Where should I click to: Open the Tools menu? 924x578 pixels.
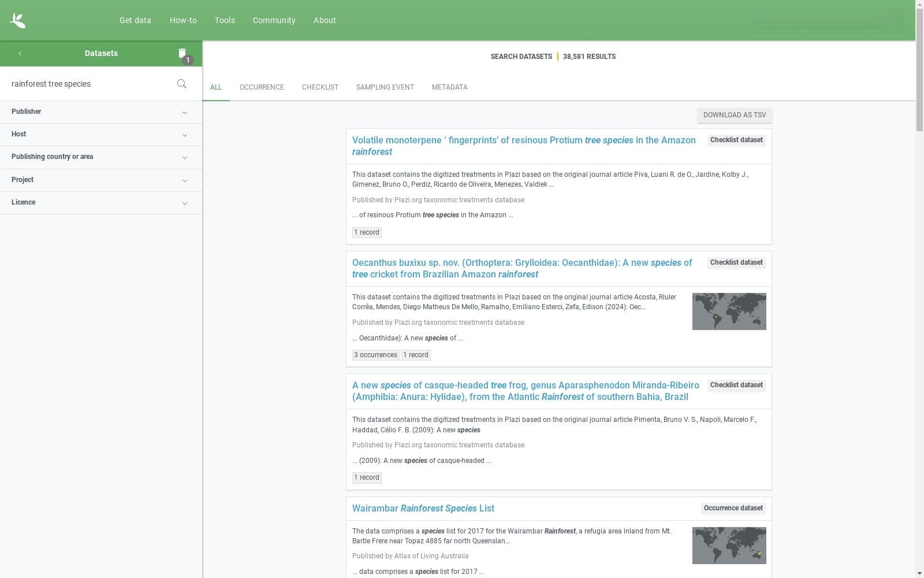pos(225,20)
